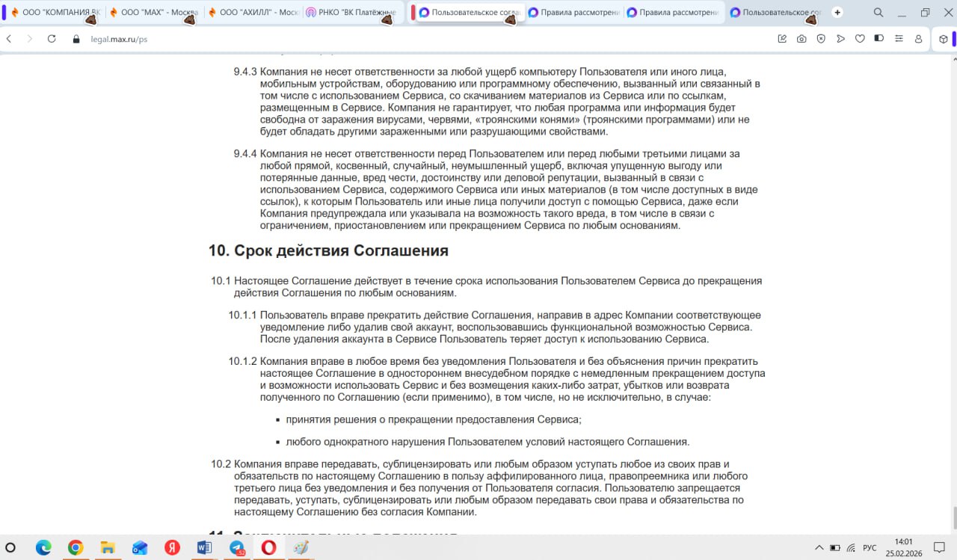Viewport: 957px width, 560px height.
Task: Click the paper plane send icon
Action: click(840, 39)
